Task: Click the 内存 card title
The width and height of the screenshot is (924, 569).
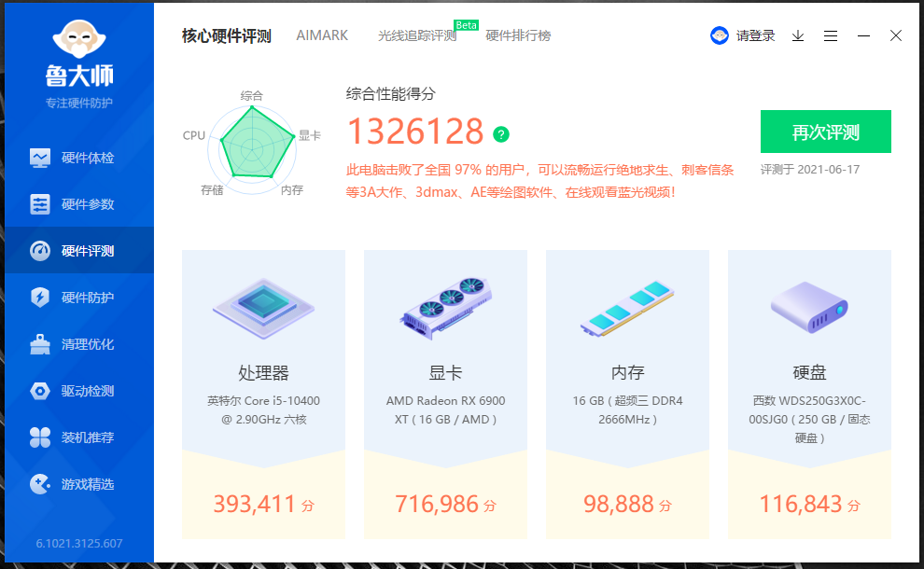Action: pyautogui.click(x=627, y=372)
